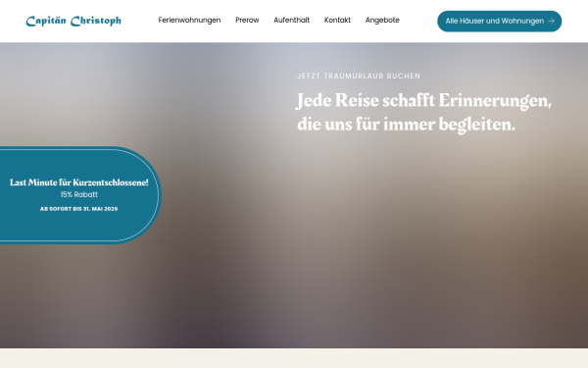The image size is (588, 368).
Task: Open the Angebote menu item
Action: [382, 21]
